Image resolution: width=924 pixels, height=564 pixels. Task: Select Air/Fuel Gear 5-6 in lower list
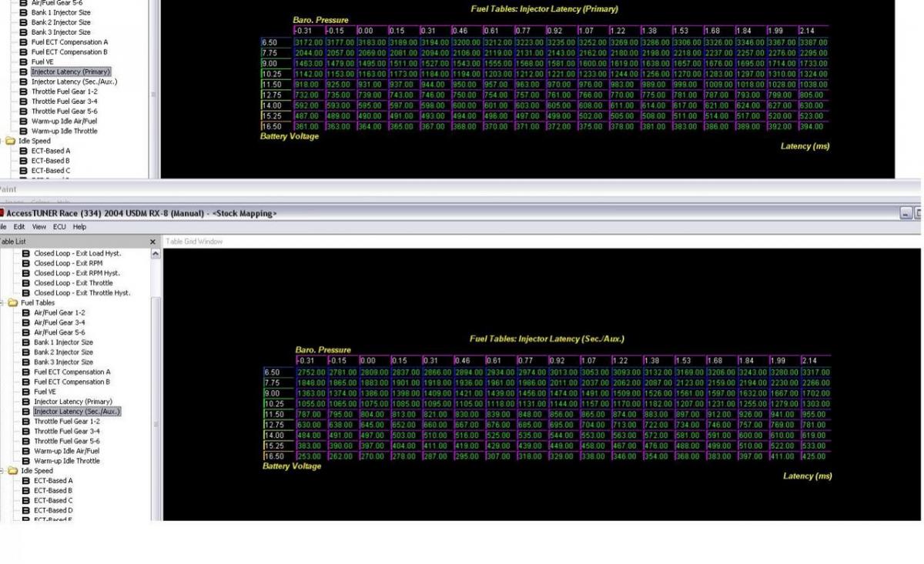59,332
